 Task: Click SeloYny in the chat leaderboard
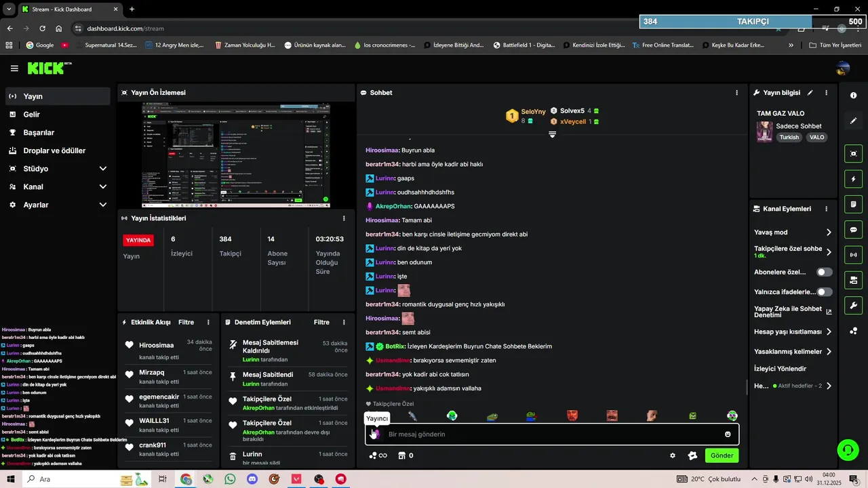point(533,112)
